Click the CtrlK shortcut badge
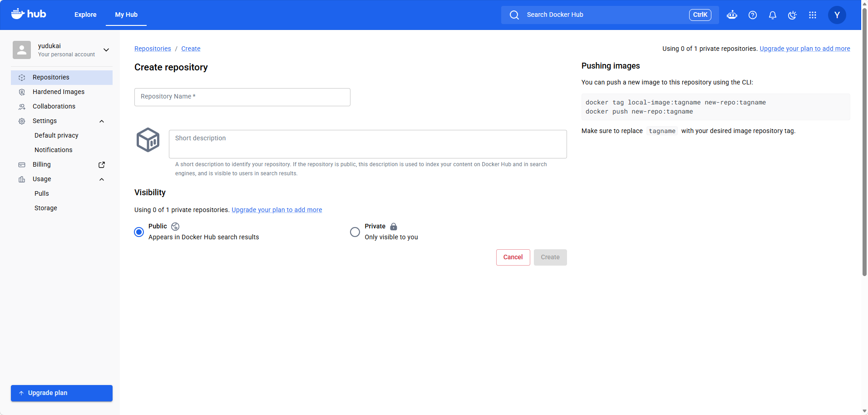The width and height of the screenshot is (868, 415). point(700,15)
